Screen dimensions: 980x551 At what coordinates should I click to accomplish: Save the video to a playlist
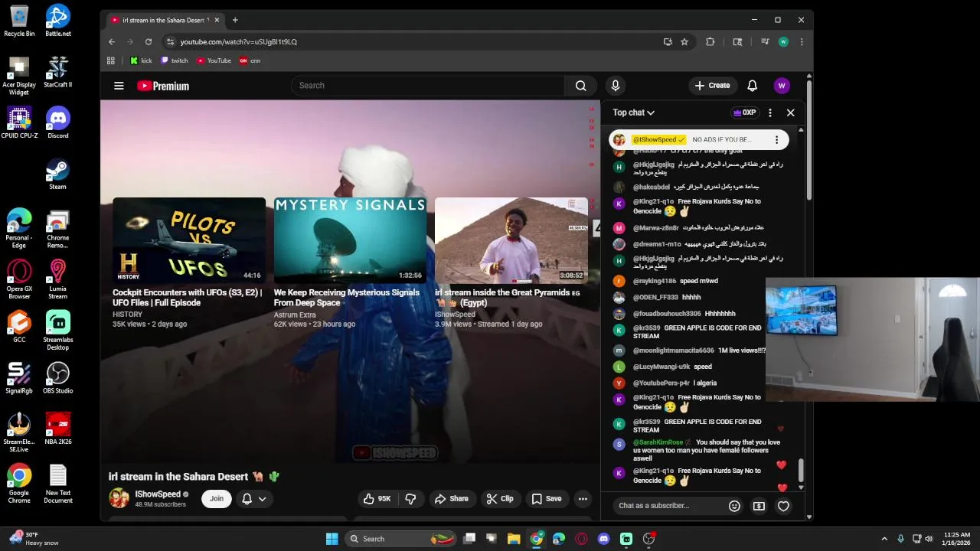[x=546, y=499]
